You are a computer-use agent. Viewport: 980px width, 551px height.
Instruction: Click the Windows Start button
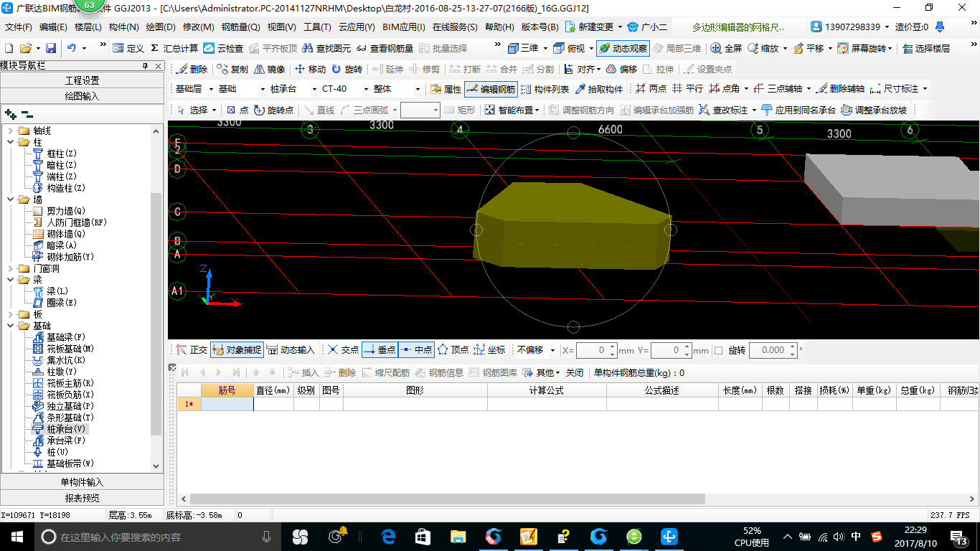[17, 537]
